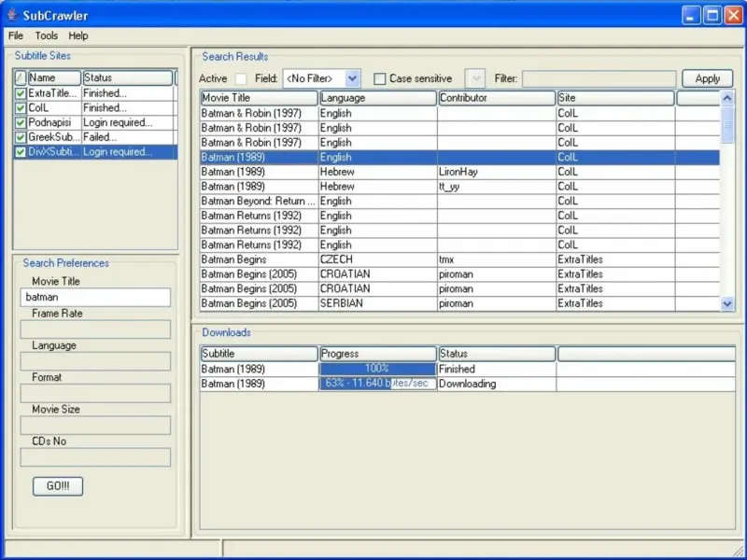Click the search results scrollbar down arrow
Viewport: 747px width, 560px height.
[727, 303]
